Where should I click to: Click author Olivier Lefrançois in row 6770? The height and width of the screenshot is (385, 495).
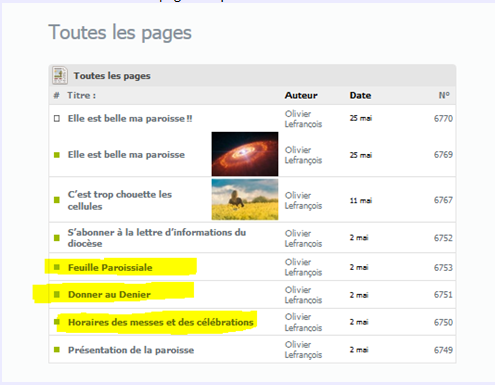coord(303,119)
